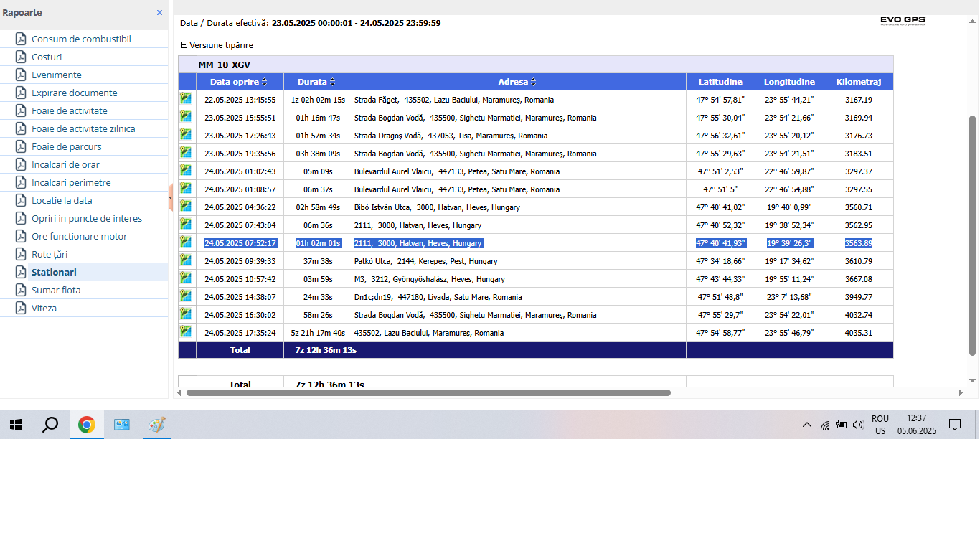Collapse the left sidebar using splitter handle
The image size is (980, 551).
tap(171, 197)
